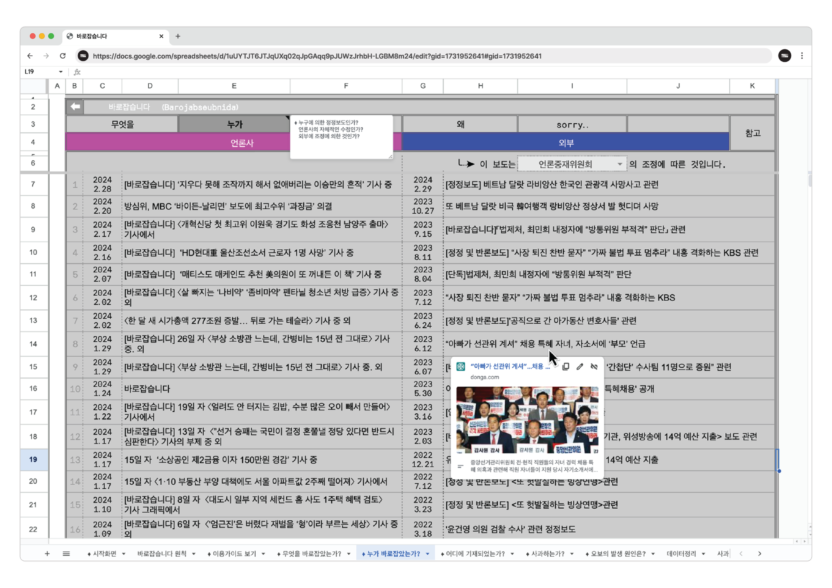Click the add new sheet plus icon
The width and height of the screenshot is (832, 588).
(47, 553)
